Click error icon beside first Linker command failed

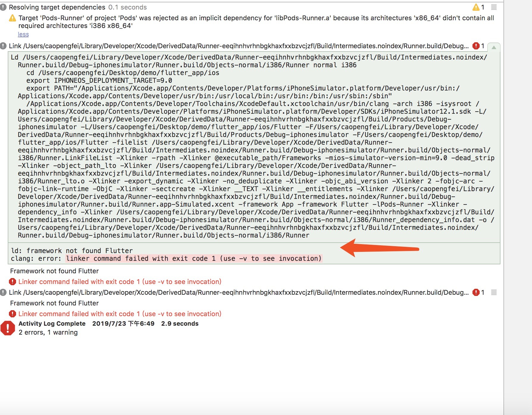(x=12, y=282)
